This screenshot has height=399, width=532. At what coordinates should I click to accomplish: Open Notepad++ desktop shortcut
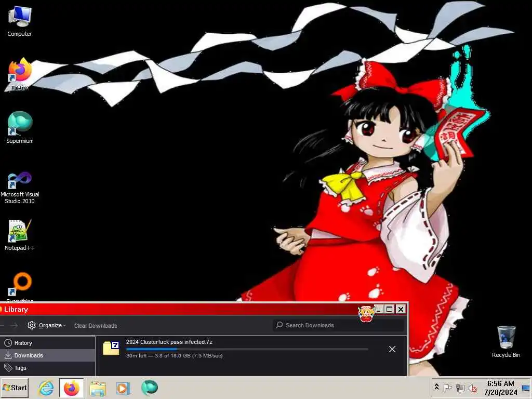pos(20,235)
